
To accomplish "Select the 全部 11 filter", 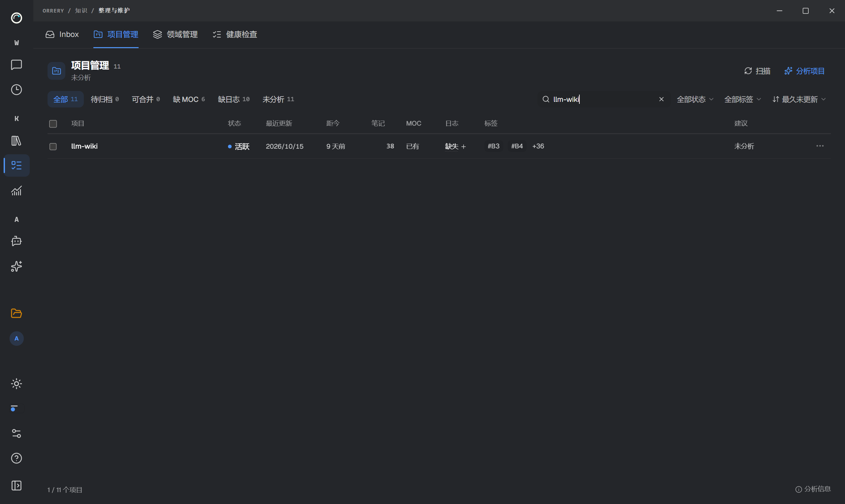I will tap(66, 99).
